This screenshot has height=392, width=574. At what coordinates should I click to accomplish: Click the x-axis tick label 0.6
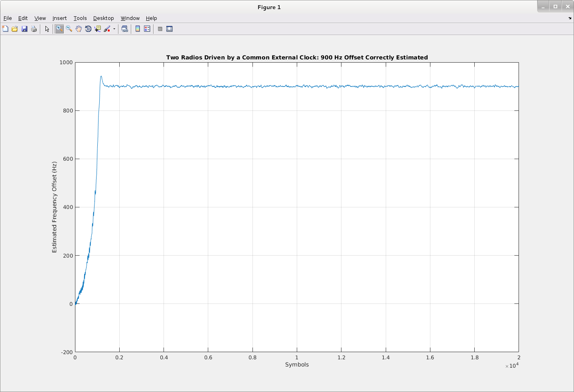[x=208, y=357]
